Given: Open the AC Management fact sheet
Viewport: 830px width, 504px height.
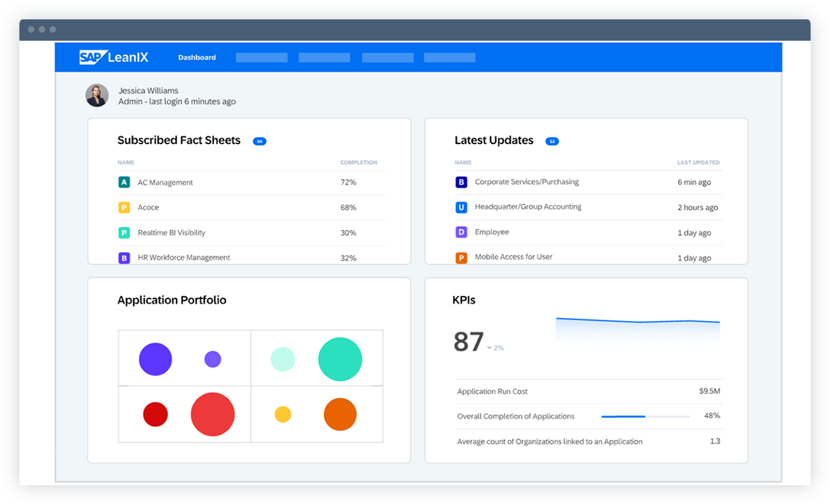Looking at the screenshot, I should (x=167, y=182).
